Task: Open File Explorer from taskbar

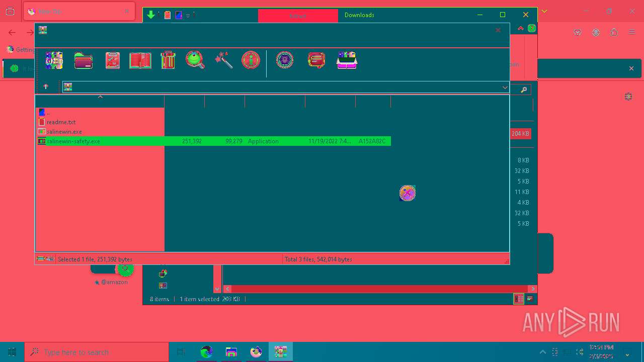Action: 231,352
